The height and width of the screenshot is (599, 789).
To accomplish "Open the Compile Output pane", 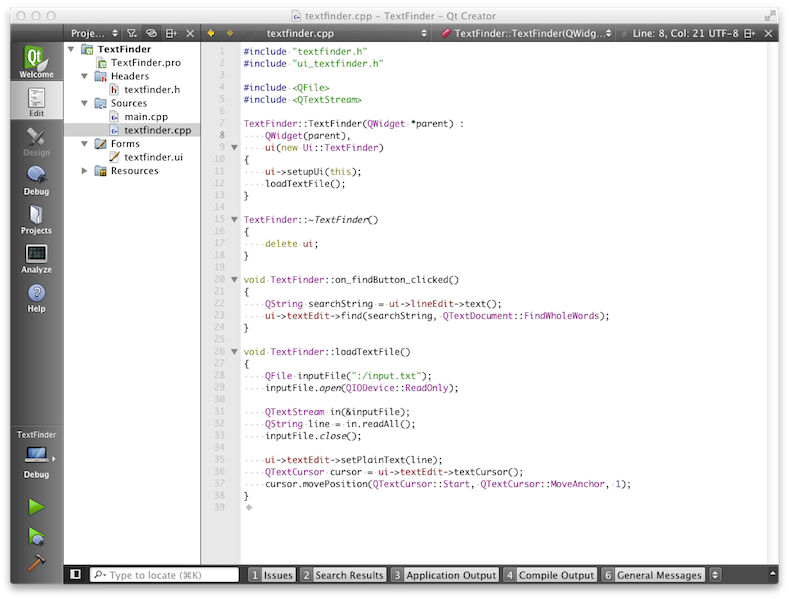I will point(550,575).
